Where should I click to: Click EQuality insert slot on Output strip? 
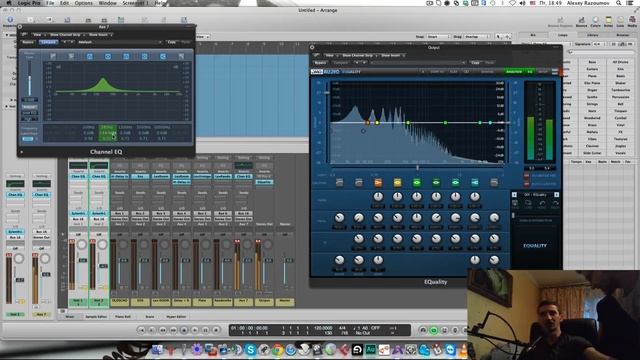(264, 182)
